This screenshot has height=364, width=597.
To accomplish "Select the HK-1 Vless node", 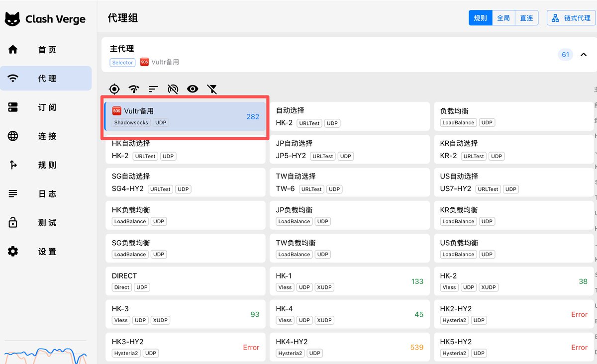I will [x=350, y=281].
